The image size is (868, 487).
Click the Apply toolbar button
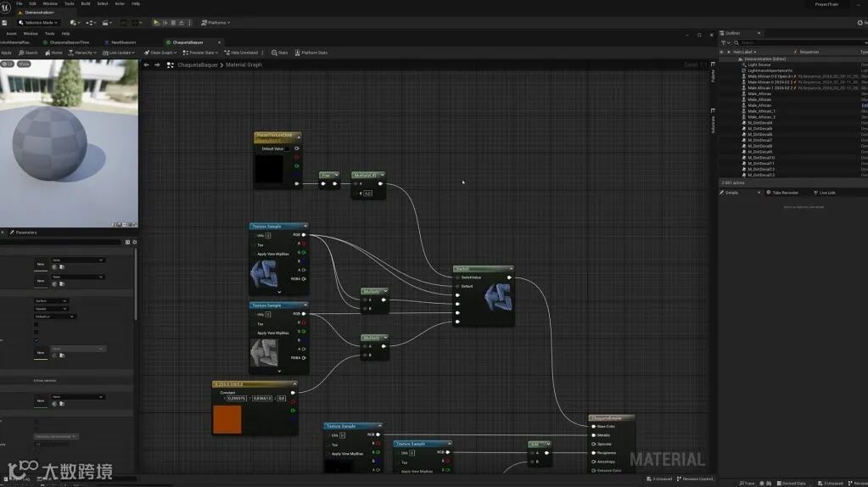pos(6,53)
